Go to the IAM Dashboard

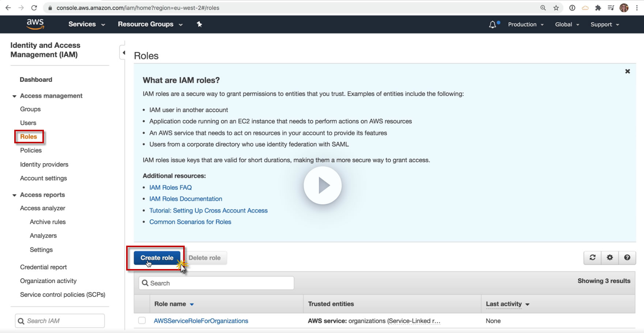click(x=36, y=80)
